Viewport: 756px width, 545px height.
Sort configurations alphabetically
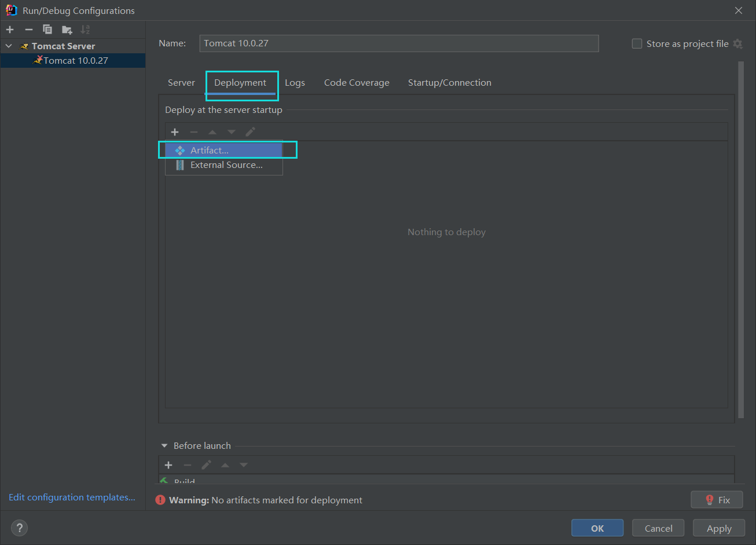[85, 30]
